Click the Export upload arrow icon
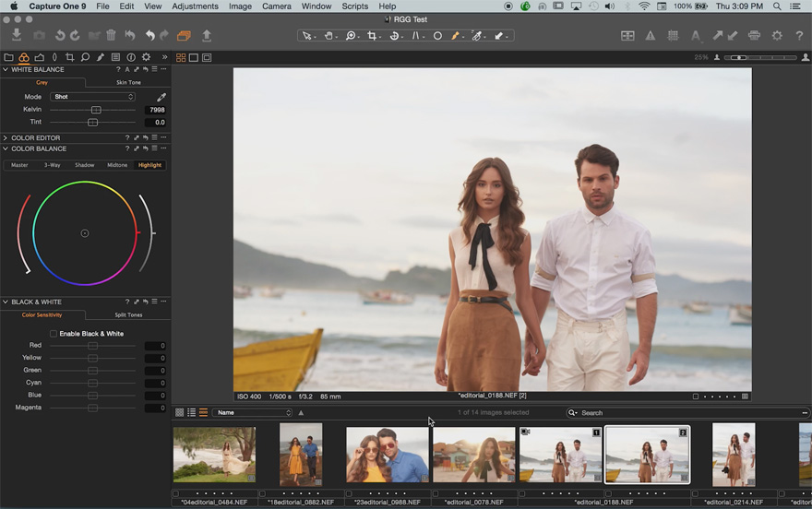812x509 pixels. (x=207, y=35)
